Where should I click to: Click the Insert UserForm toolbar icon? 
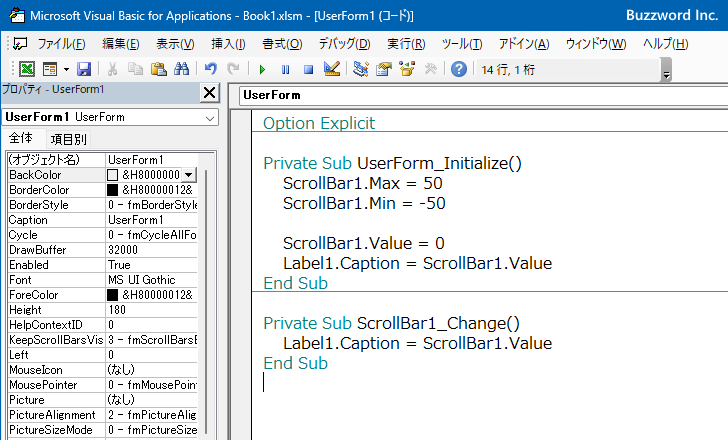point(50,69)
